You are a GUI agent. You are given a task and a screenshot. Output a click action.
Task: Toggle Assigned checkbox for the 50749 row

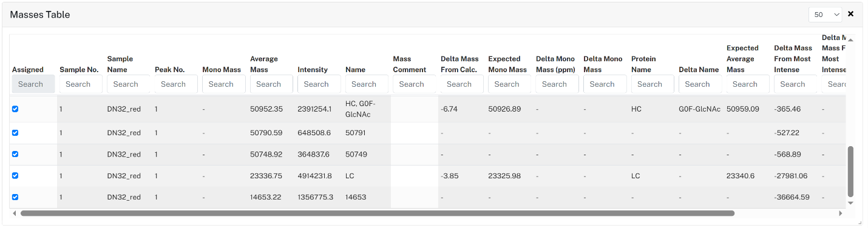[x=15, y=154]
